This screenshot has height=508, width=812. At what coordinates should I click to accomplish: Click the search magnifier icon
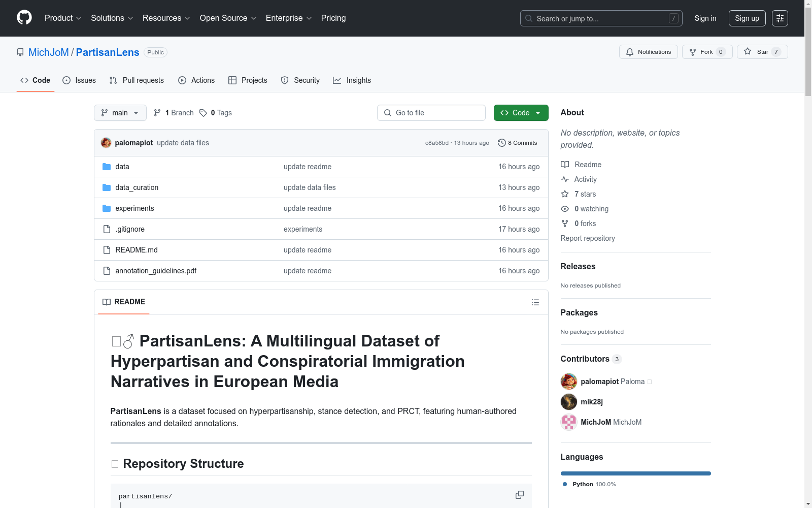click(x=529, y=18)
